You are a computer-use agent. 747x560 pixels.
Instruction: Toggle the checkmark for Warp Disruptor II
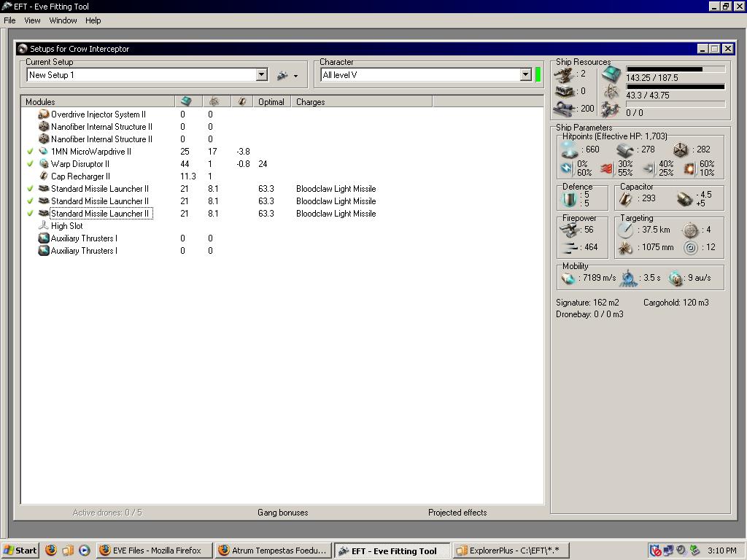click(x=30, y=164)
